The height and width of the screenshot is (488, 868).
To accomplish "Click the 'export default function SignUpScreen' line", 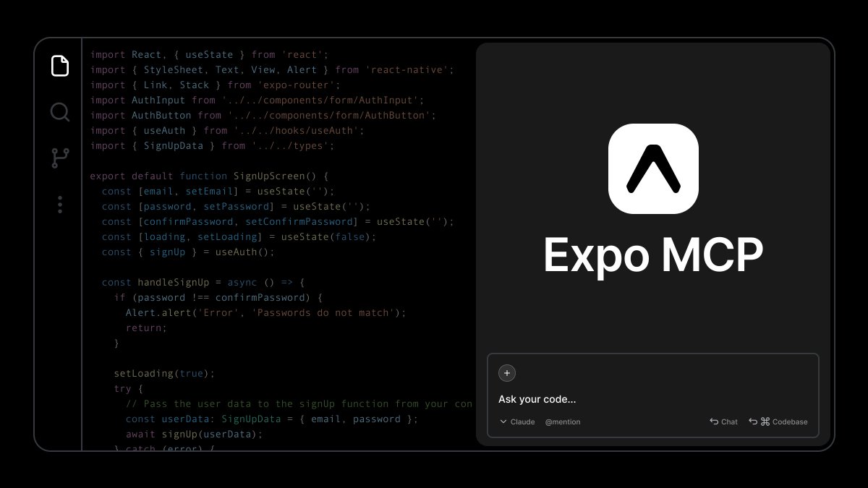I will [210, 176].
